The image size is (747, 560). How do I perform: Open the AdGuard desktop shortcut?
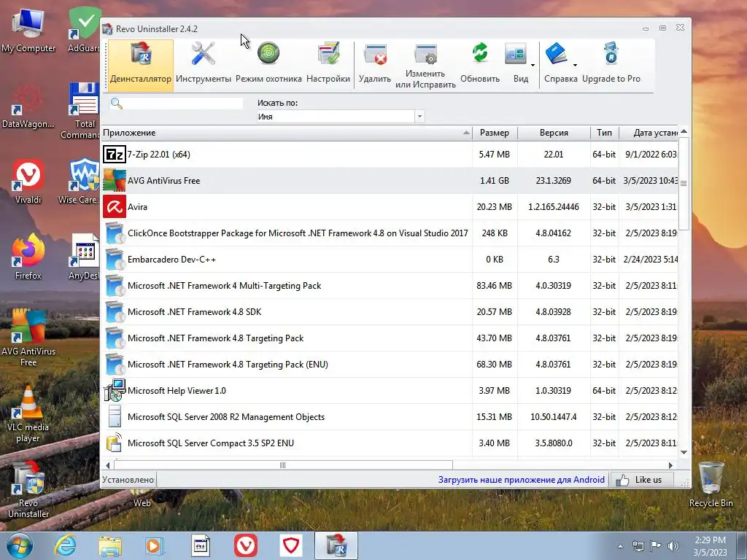click(x=85, y=29)
